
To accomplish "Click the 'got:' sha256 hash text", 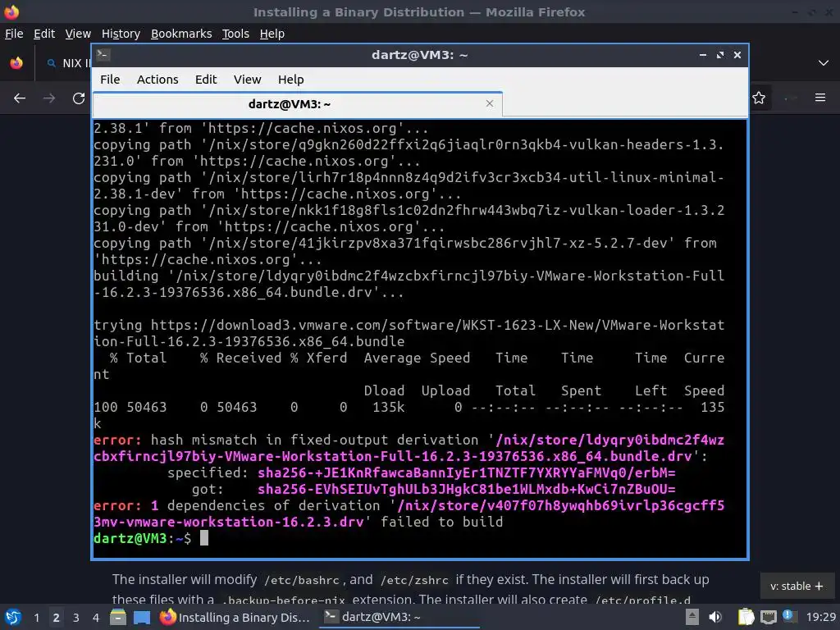I will click(467, 489).
